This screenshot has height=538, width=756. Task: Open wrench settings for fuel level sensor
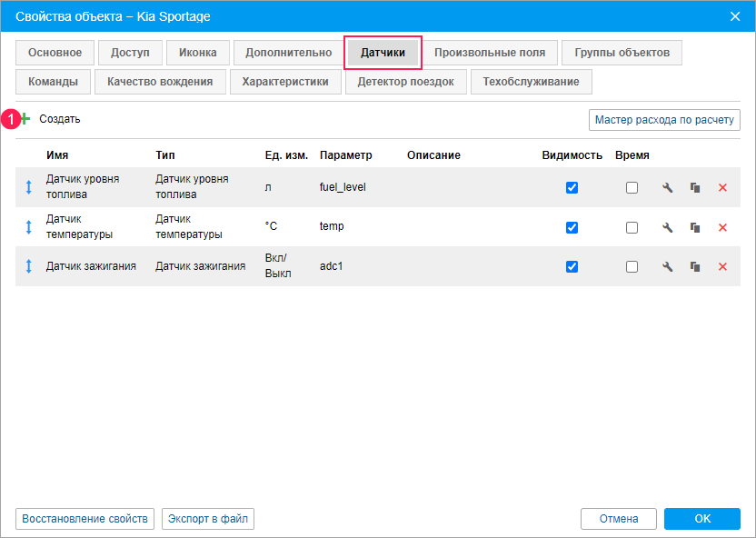tap(667, 187)
